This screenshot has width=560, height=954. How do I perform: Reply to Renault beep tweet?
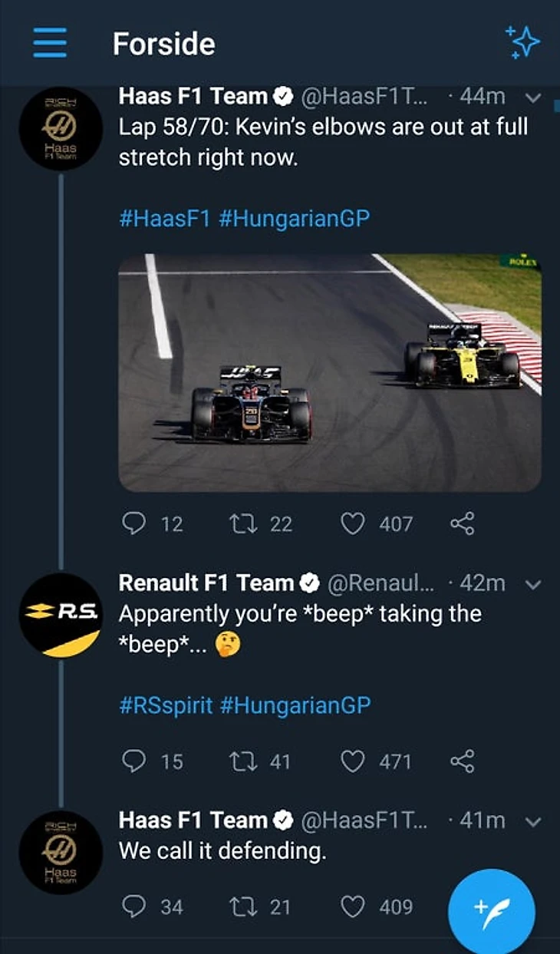click(x=134, y=761)
